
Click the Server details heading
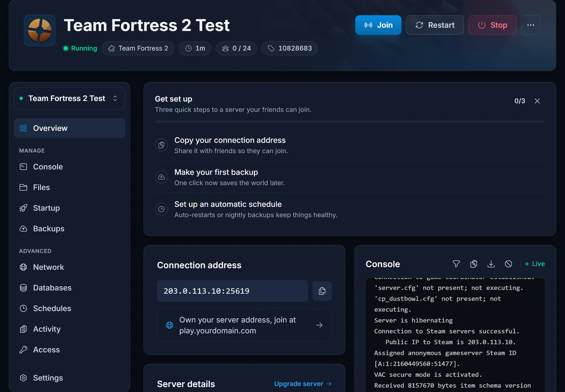186,384
